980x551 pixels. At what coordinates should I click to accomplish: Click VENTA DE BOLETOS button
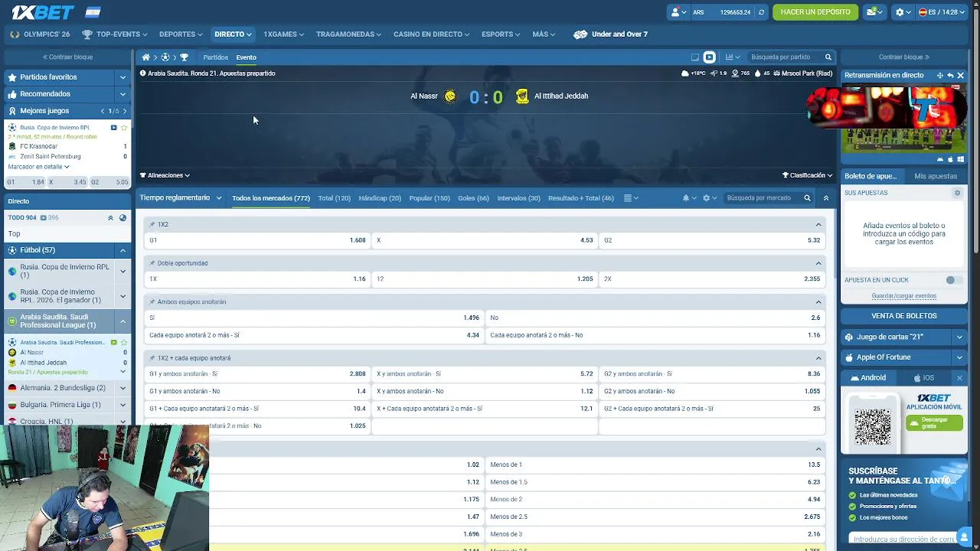(904, 316)
